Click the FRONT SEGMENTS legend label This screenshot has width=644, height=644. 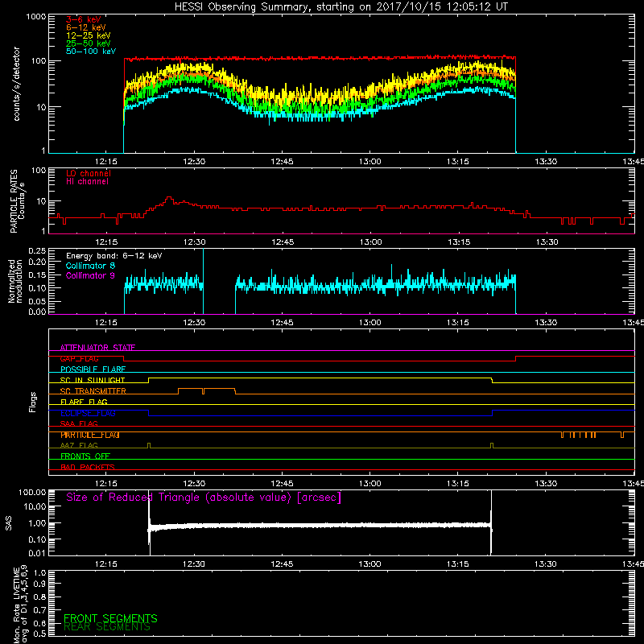pyautogui.click(x=110, y=618)
